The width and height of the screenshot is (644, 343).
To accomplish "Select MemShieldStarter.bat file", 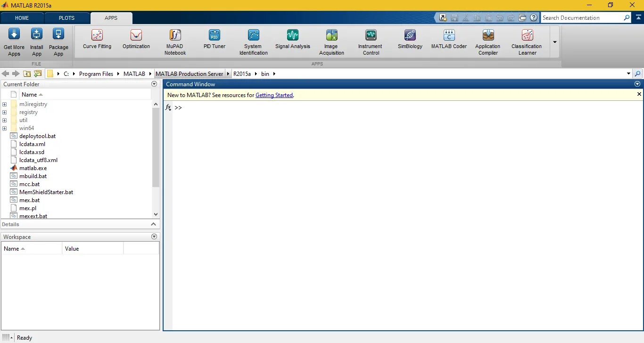I will point(46,192).
